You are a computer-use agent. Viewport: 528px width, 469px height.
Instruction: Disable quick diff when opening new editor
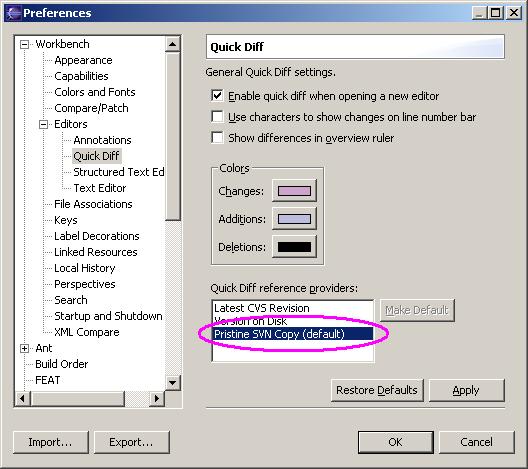(217, 96)
